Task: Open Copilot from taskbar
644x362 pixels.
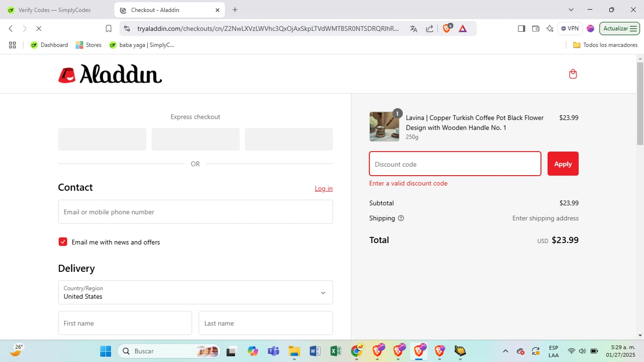Action: tap(253, 351)
